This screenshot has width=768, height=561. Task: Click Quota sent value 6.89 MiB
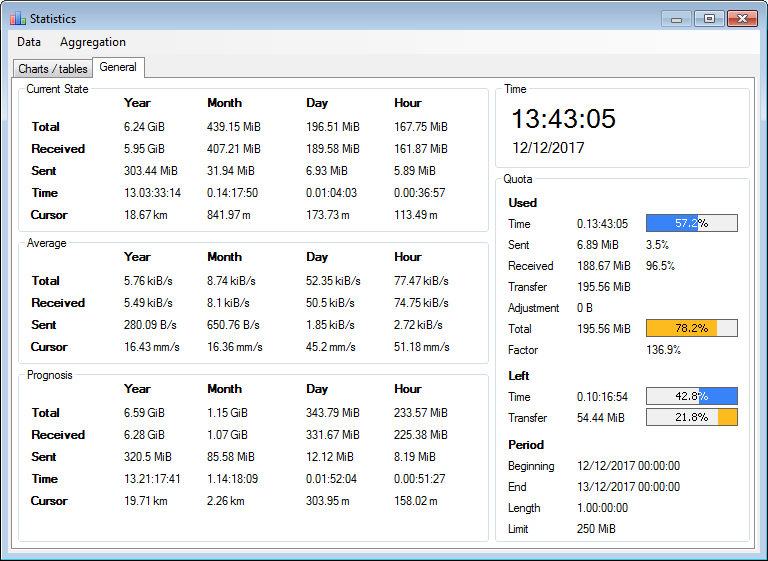pyautogui.click(x=598, y=245)
